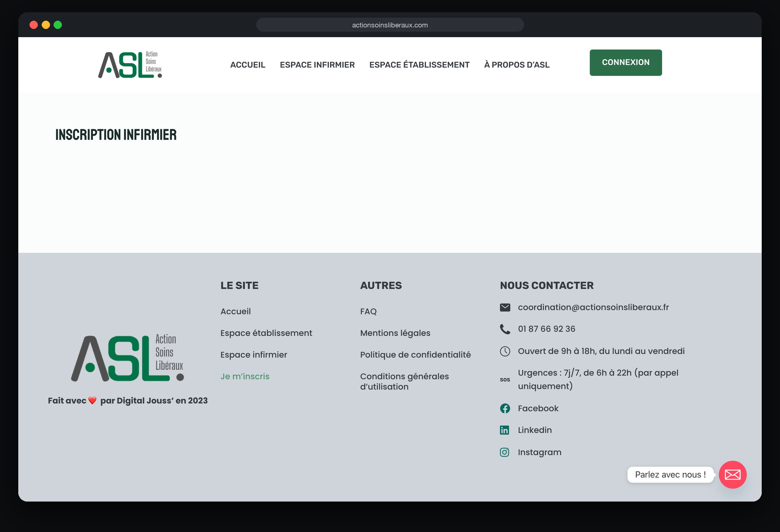Click the Inscription Infirmier heading
Viewport: 780px width, 532px height.
pos(116,135)
